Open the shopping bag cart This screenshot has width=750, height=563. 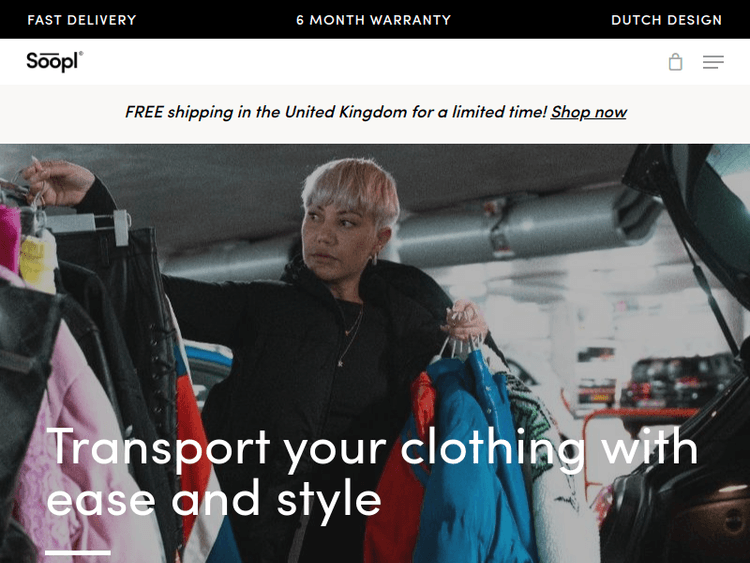pos(675,62)
